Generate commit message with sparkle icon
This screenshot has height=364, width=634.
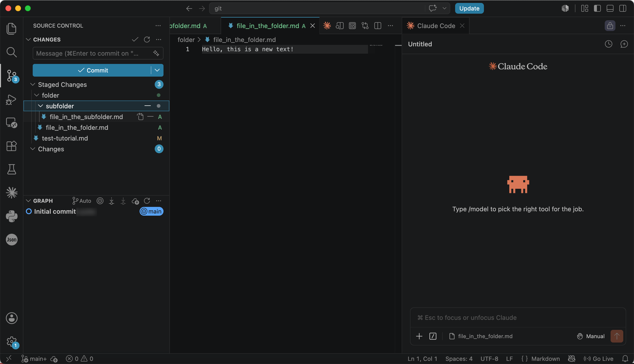point(156,53)
